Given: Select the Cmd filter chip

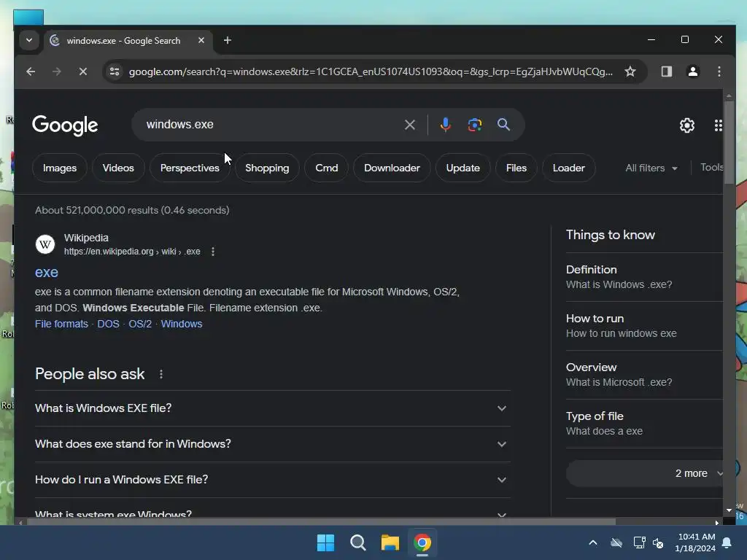Looking at the screenshot, I should (326, 168).
